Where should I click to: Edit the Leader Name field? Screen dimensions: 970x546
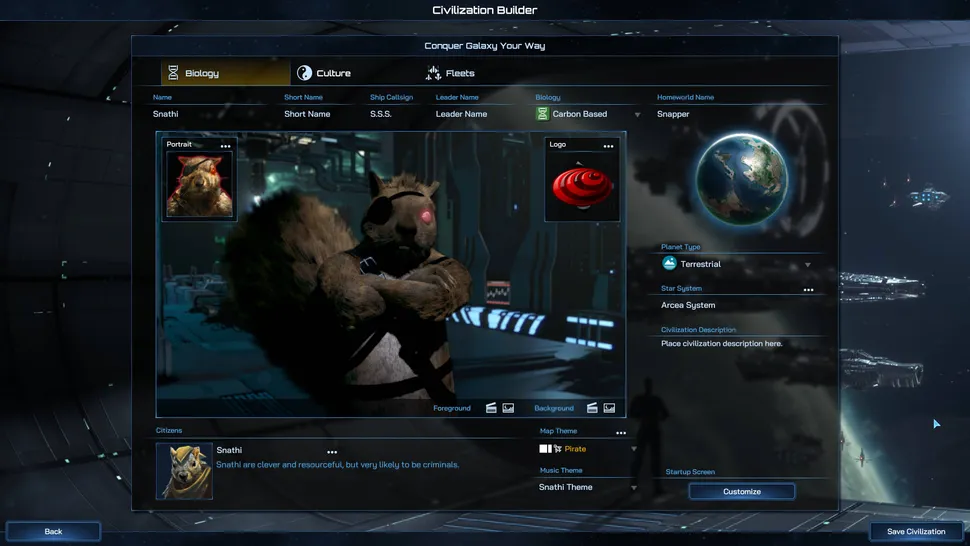[479, 114]
